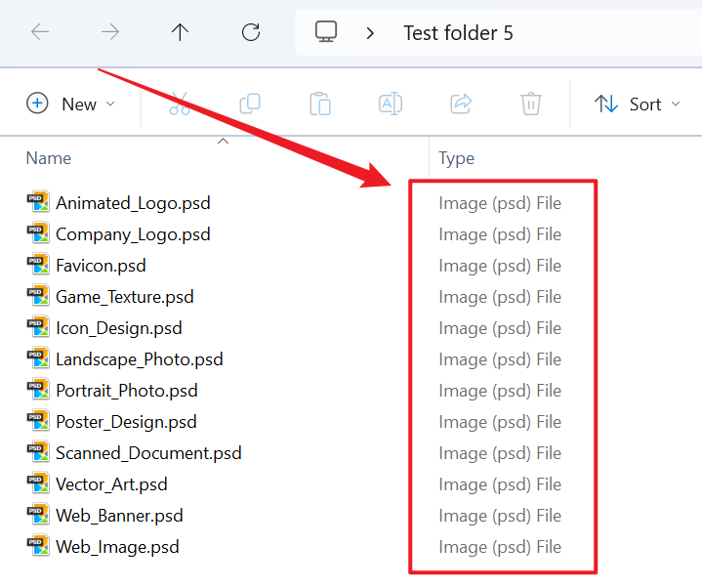
Task: Open the Sort dropdown
Action: [x=638, y=104]
